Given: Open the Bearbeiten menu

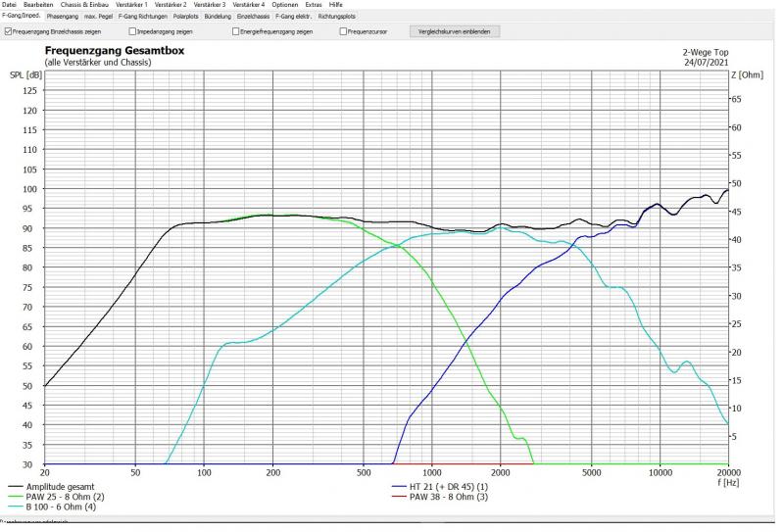Looking at the screenshot, I should click(39, 5).
